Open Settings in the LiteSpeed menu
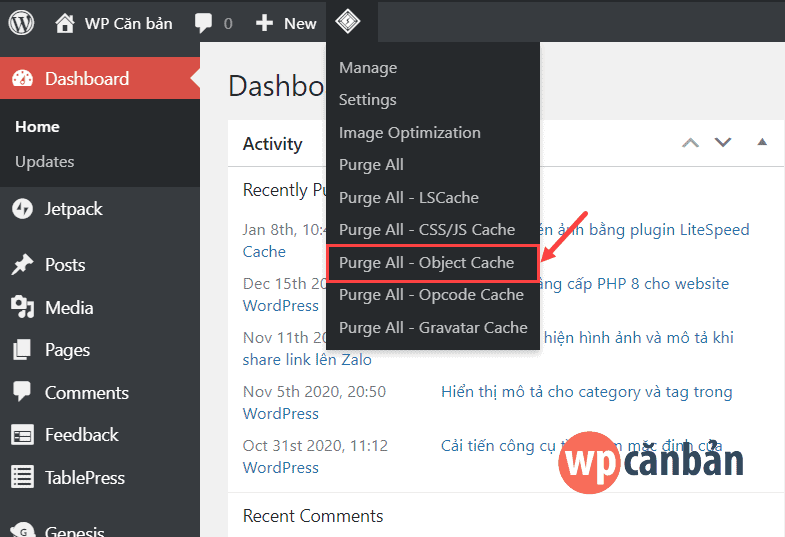Screen dimensions: 785x537 click(367, 100)
